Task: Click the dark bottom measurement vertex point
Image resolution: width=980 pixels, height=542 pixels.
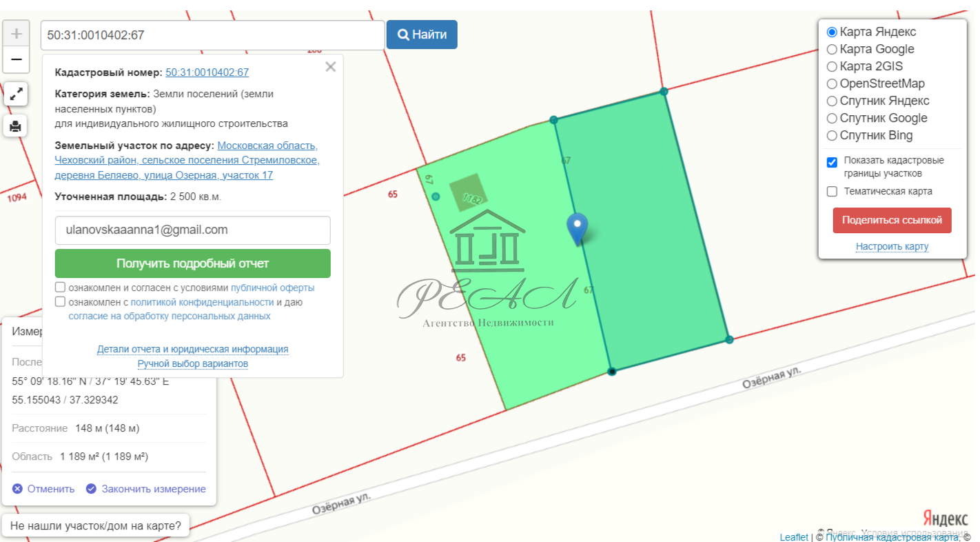Action: click(x=612, y=372)
